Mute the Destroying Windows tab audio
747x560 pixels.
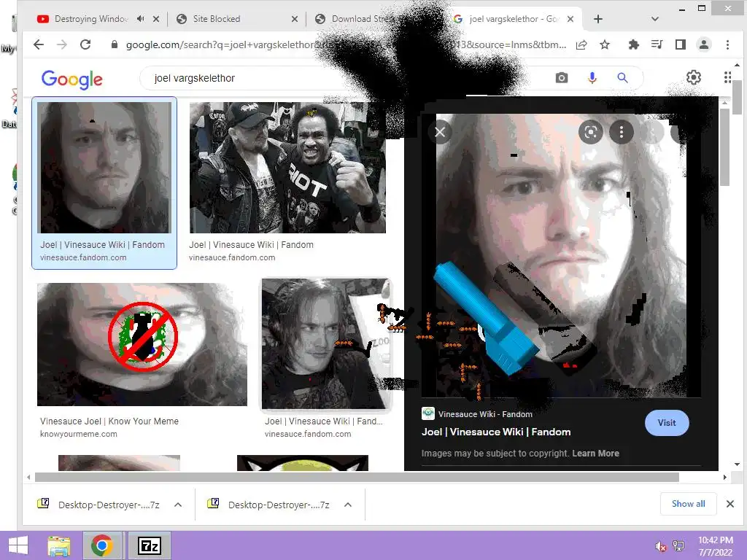point(140,18)
